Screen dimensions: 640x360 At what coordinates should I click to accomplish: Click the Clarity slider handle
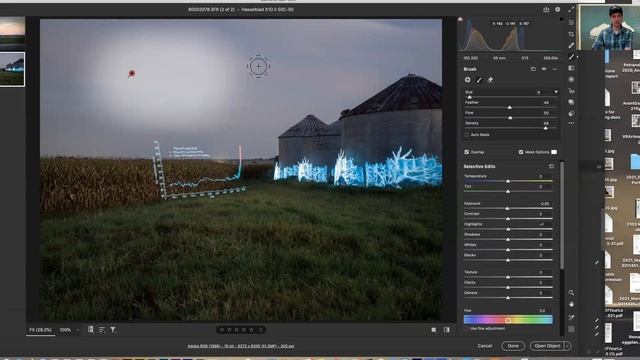point(508,287)
